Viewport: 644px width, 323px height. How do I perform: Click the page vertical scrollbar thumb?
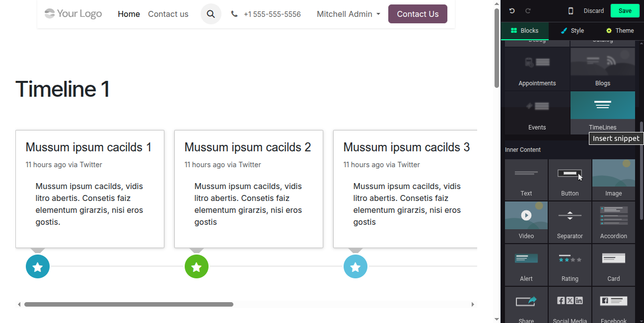point(497,48)
